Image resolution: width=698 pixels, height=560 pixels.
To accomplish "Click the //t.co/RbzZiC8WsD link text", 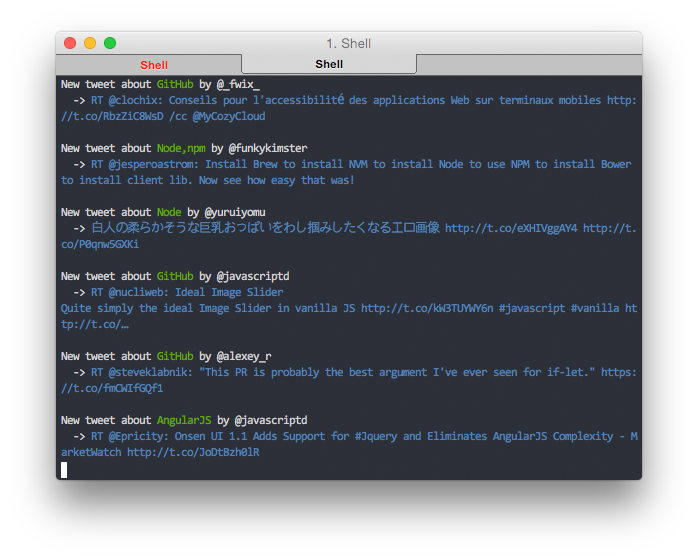I will point(112,116).
